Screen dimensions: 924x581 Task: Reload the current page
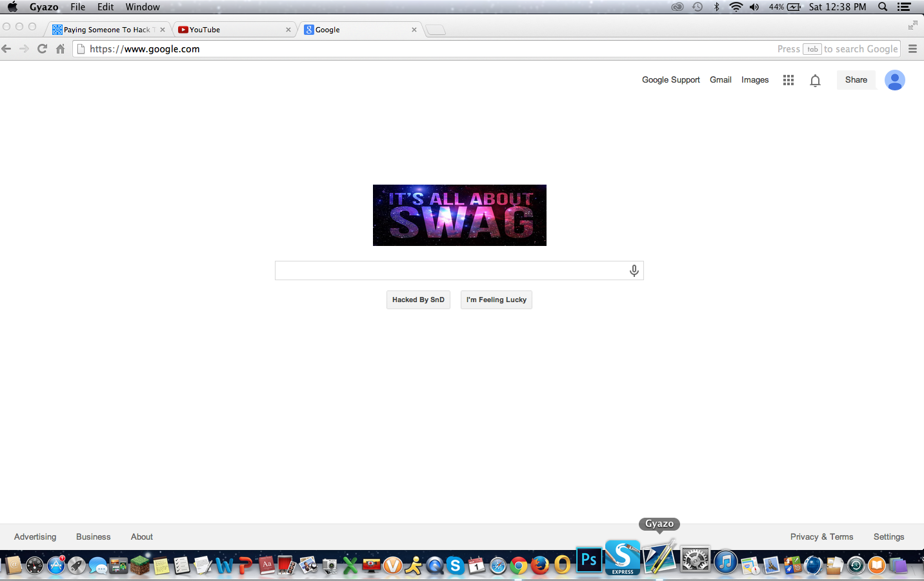tap(43, 49)
